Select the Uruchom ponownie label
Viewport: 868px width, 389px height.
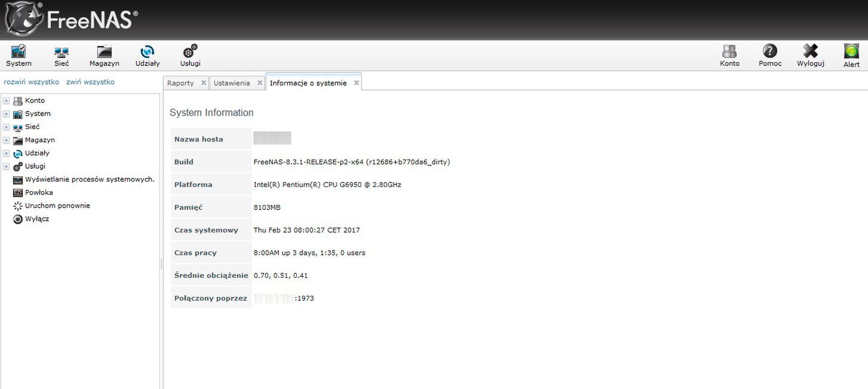[57, 206]
